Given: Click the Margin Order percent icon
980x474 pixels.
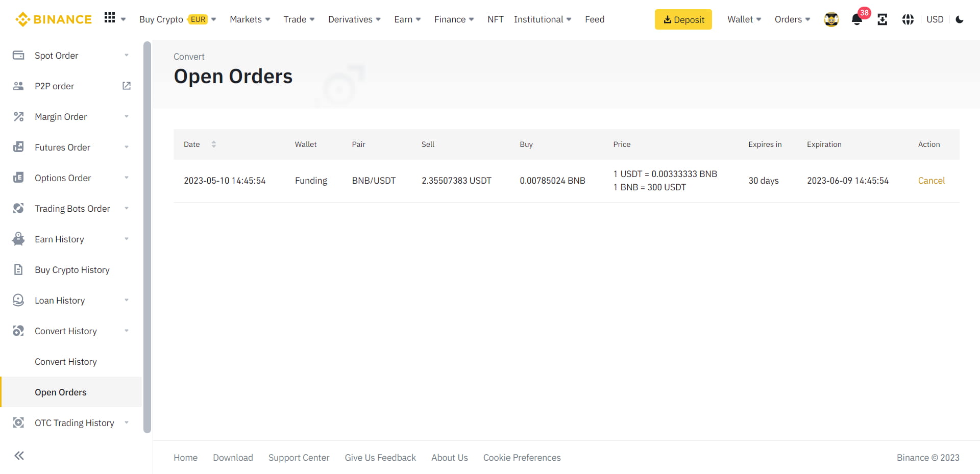Looking at the screenshot, I should coord(18,116).
